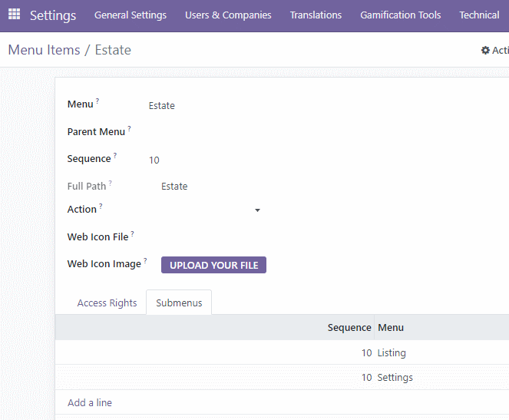Open the Listing submenu row
The image size is (509, 420).
click(x=282, y=352)
